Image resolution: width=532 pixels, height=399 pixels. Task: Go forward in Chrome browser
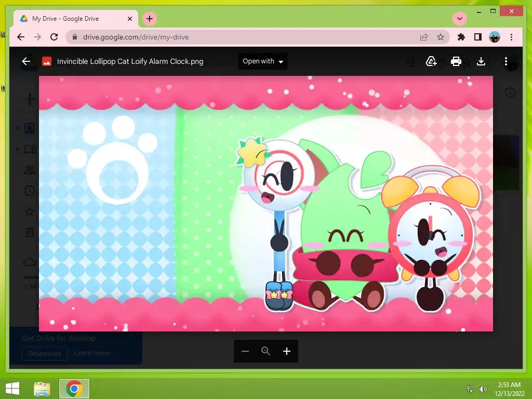click(x=37, y=37)
